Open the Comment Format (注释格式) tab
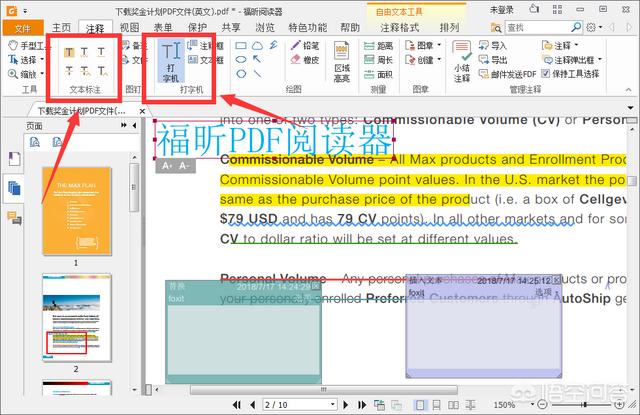 pyautogui.click(x=400, y=28)
